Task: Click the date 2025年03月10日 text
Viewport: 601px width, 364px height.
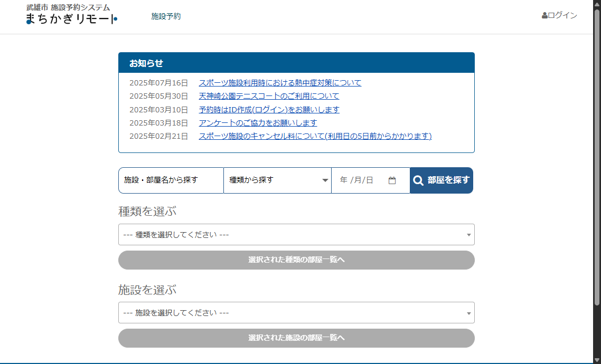Action: tap(158, 110)
